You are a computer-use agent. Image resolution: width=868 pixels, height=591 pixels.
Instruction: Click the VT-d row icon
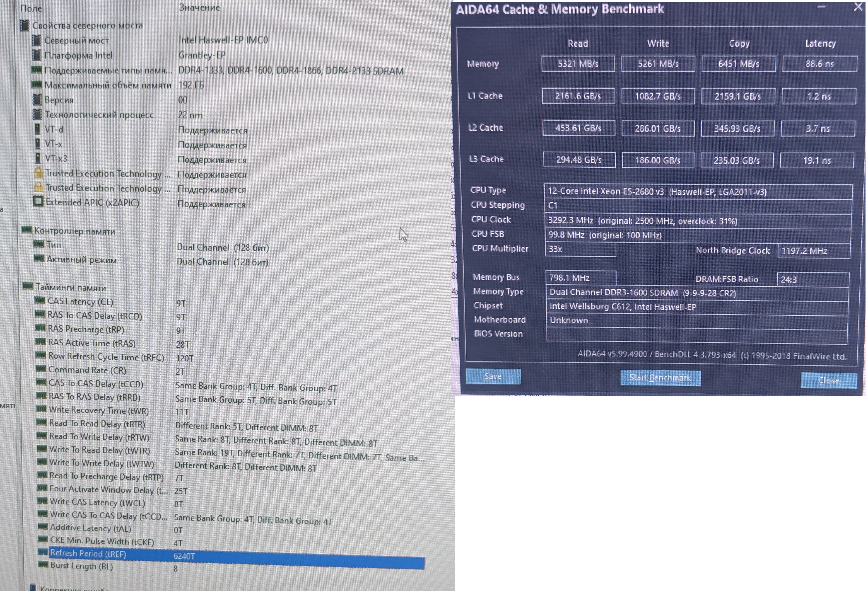click(x=37, y=129)
